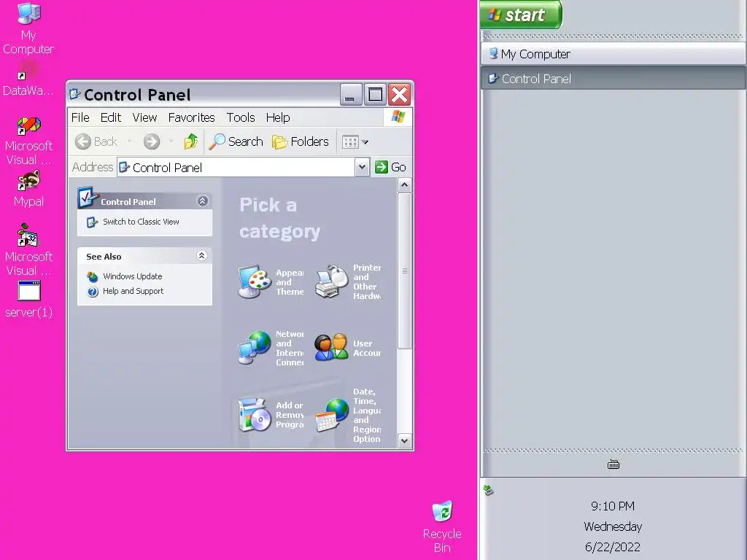The image size is (747, 560).
Task: Minimize the Control Panel window
Action: [351, 94]
